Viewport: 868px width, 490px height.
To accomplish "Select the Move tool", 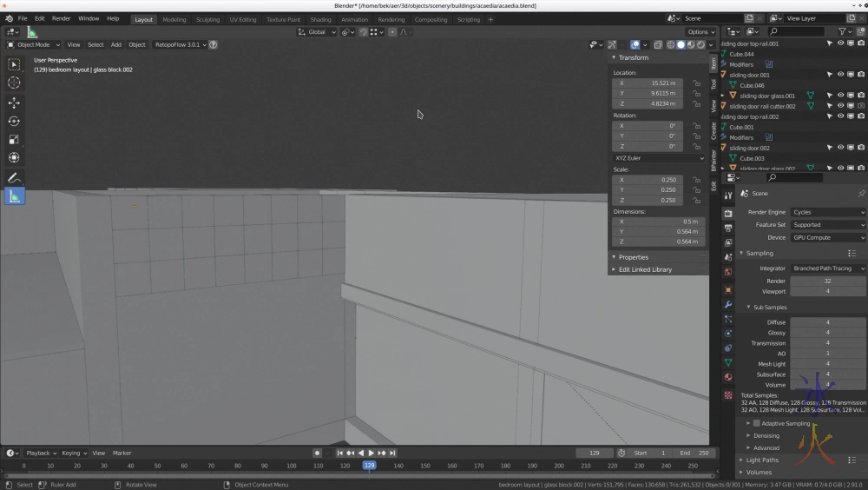I will pyautogui.click(x=14, y=103).
